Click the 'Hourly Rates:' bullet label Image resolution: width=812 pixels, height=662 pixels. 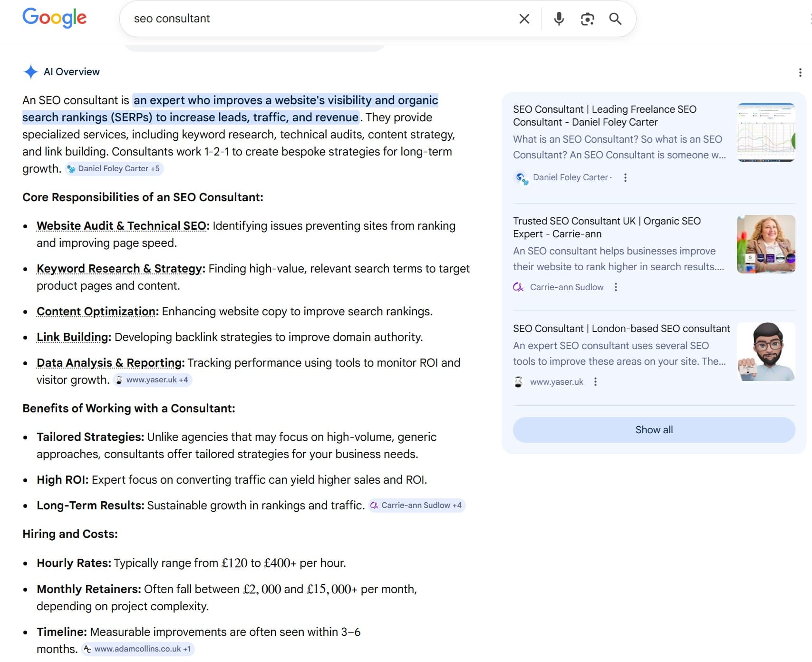pyautogui.click(x=74, y=563)
